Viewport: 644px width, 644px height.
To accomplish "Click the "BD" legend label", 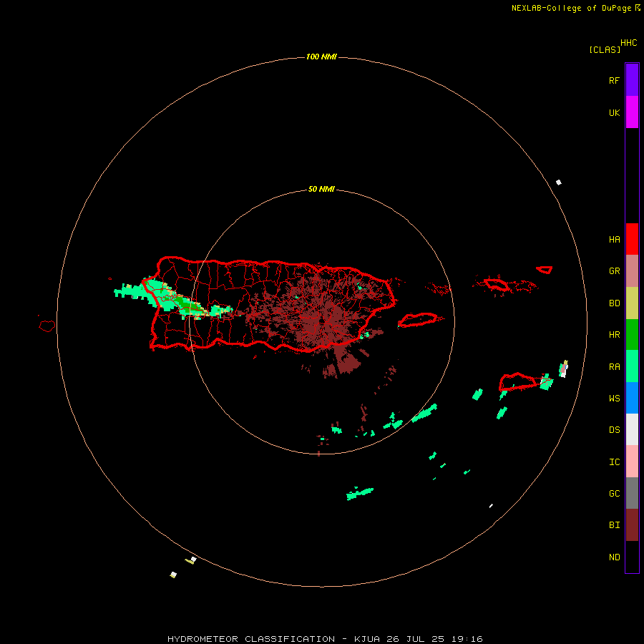I will 614,303.
